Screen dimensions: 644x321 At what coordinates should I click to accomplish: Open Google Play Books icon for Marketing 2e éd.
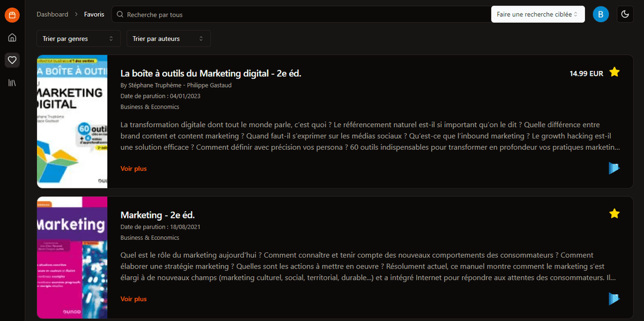[x=614, y=299]
